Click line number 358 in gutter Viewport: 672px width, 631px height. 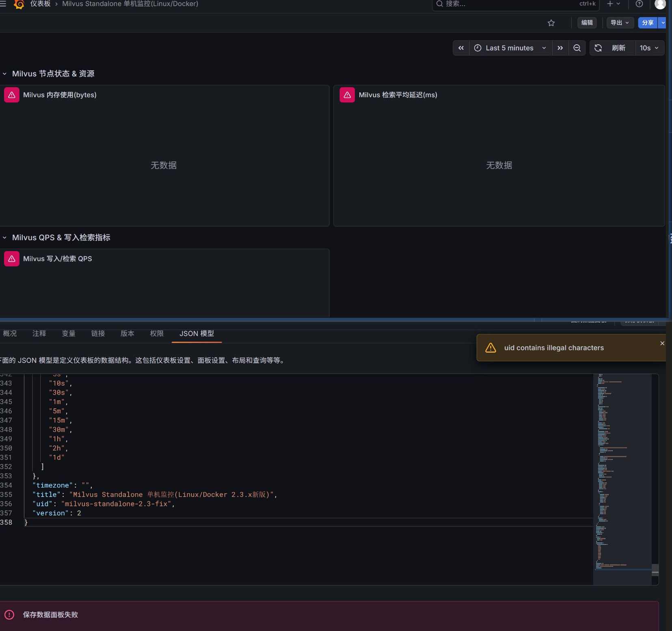pyautogui.click(x=6, y=523)
